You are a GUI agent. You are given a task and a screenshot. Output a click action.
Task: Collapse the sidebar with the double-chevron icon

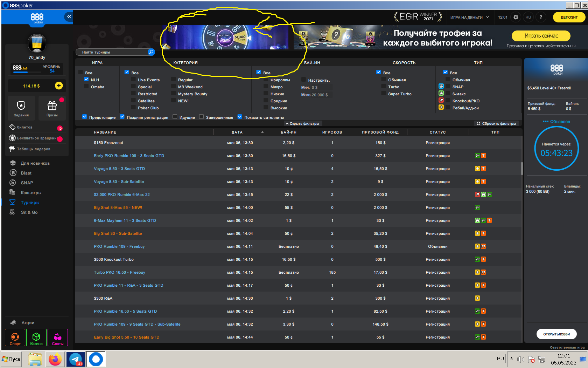tap(69, 16)
